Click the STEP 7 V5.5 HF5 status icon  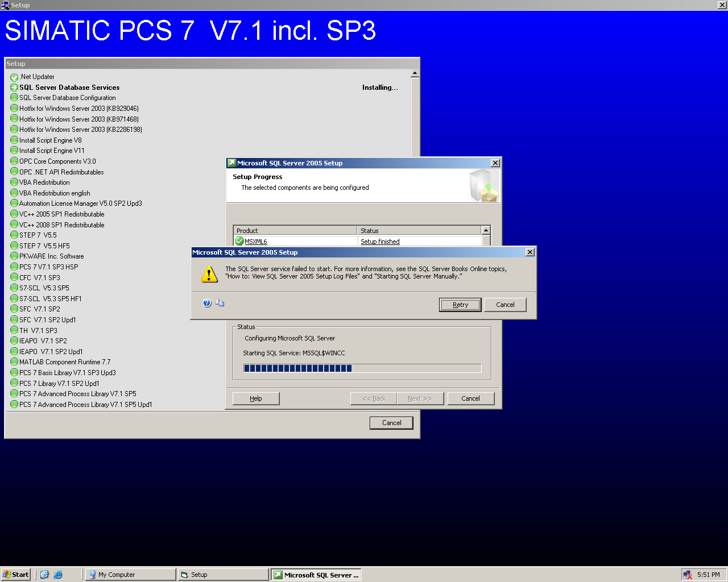pos(14,246)
